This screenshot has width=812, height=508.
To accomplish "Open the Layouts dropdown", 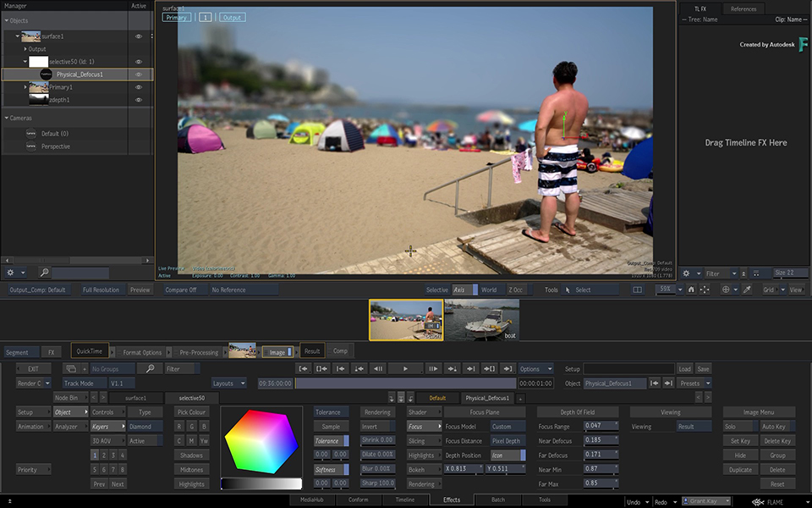I will tap(228, 383).
